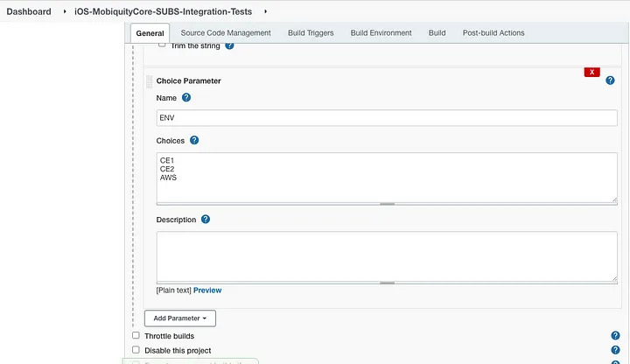Expand breadcrumb arrow after Dashboard
The image size is (630, 364).
click(x=64, y=11)
